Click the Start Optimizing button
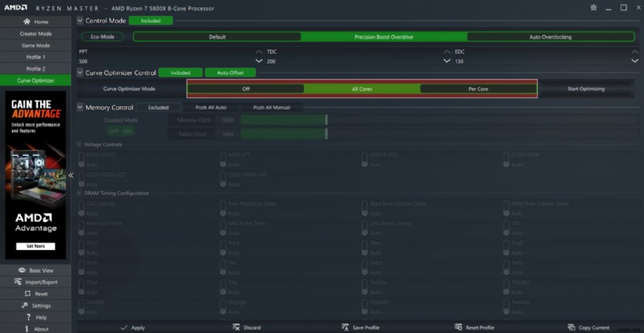This screenshot has height=333, width=644. [586, 88]
